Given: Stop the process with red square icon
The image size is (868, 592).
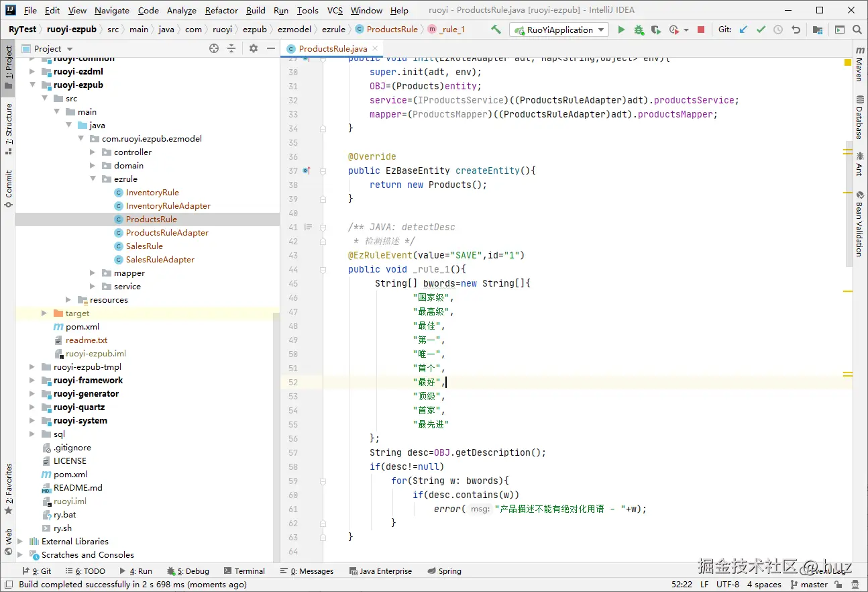Looking at the screenshot, I should (x=701, y=30).
